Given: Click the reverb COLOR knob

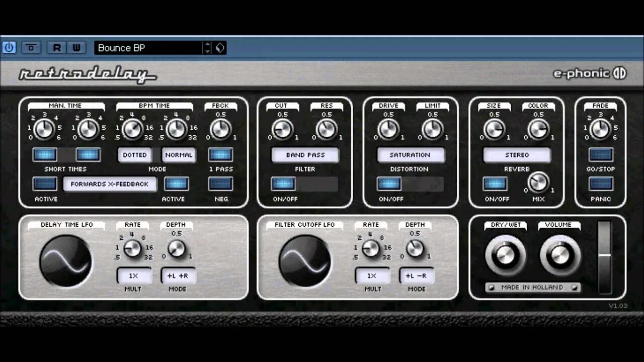Looking at the screenshot, I should point(538,129).
